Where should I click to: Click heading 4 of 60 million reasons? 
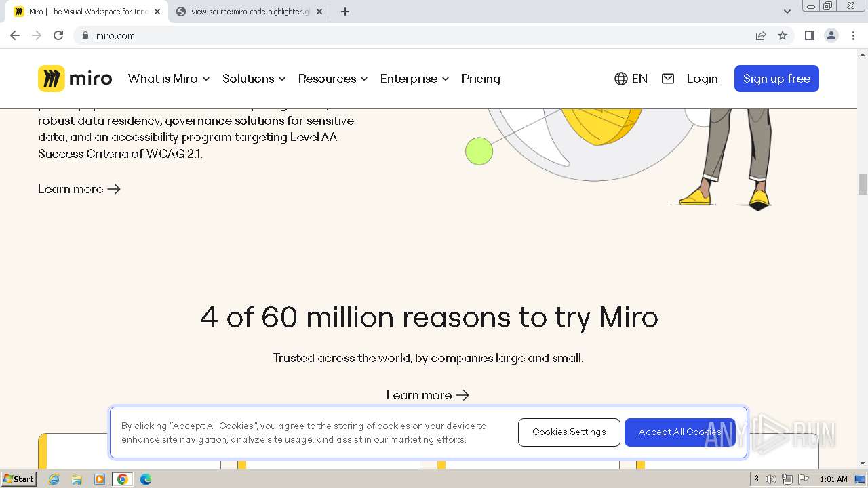pos(429,317)
